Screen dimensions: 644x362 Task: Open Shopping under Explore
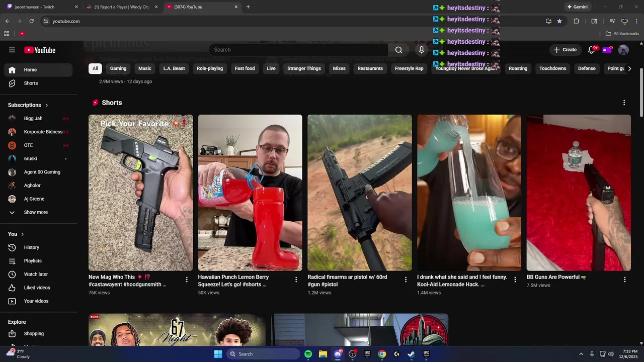(x=38, y=333)
